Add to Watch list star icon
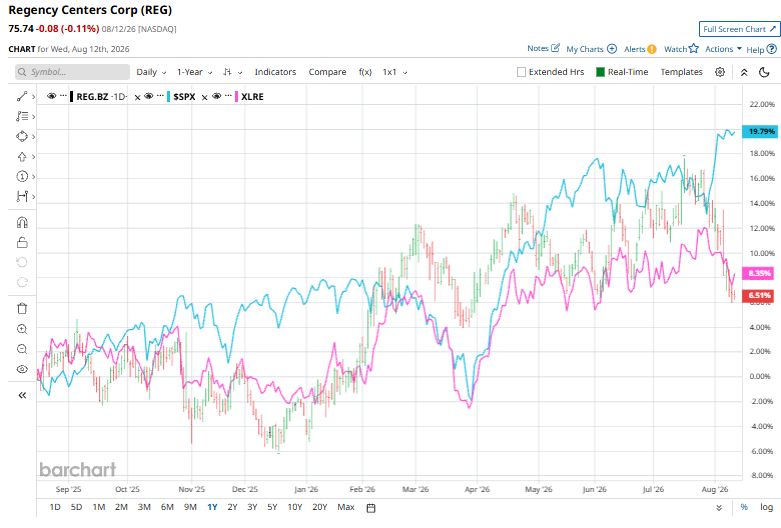 pyautogui.click(x=693, y=48)
